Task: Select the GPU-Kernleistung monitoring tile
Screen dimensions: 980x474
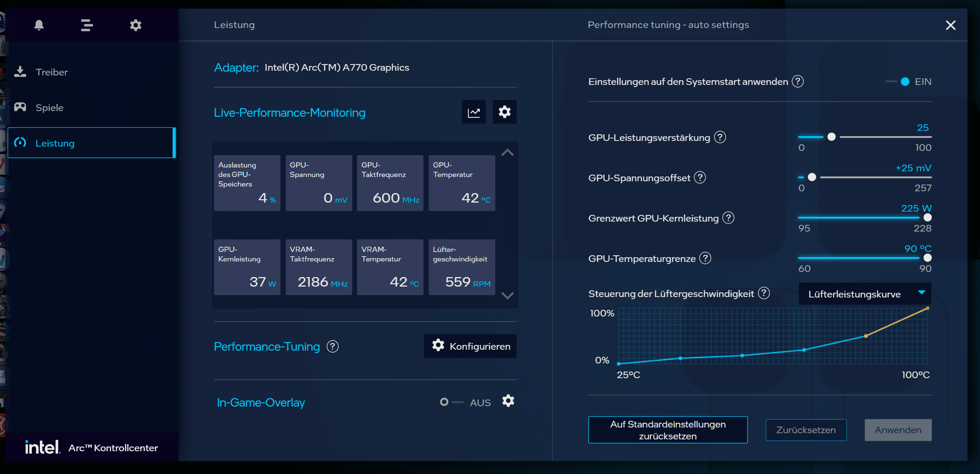Action: [247, 267]
